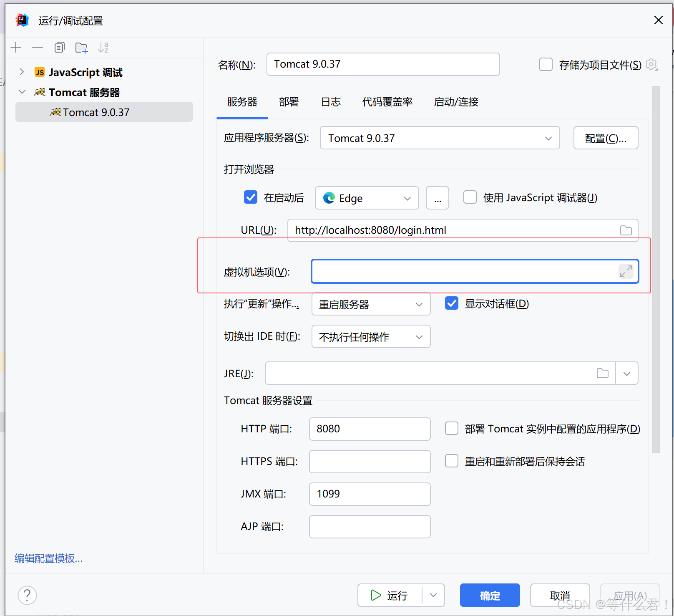The height and width of the screenshot is (616, 674).
Task: Browse folder icon in the JRE field
Action: [x=603, y=373]
